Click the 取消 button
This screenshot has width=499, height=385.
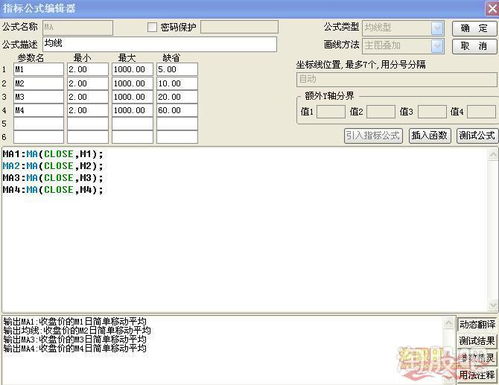(x=474, y=46)
